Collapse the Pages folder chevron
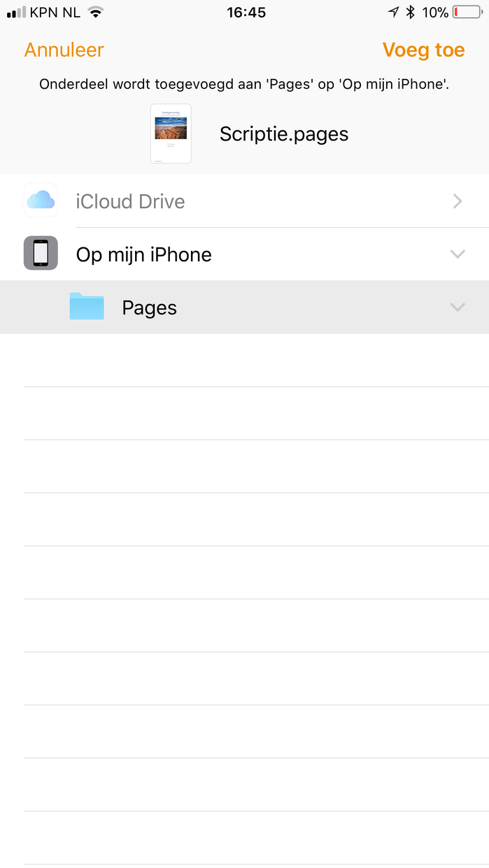The image size is (489, 868). [x=458, y=308]
